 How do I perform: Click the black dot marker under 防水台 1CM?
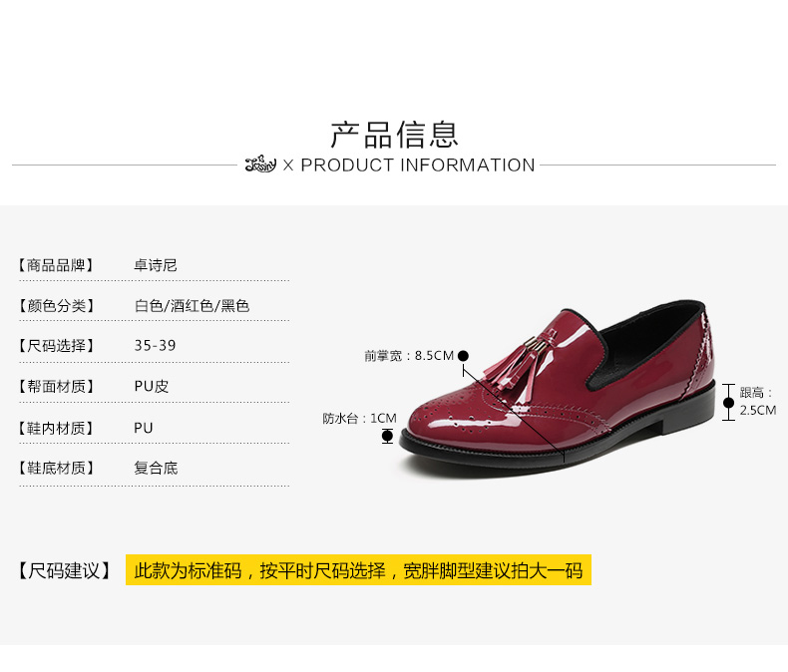[387, 436]
